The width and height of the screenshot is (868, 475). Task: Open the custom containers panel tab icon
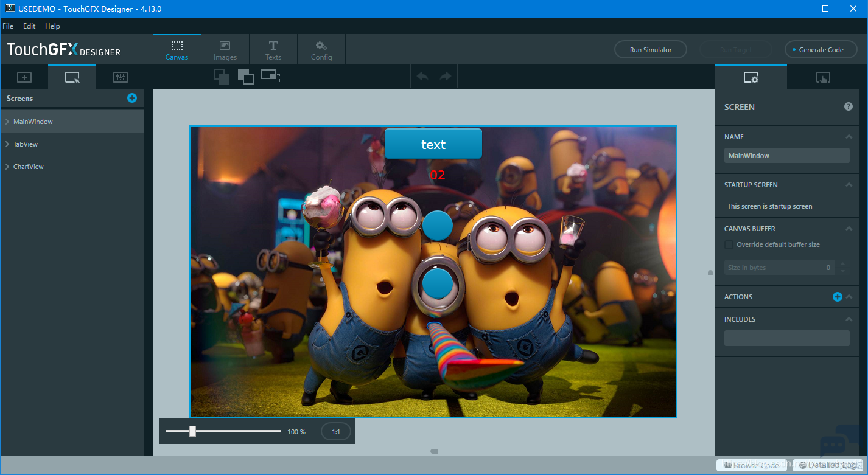121,77
